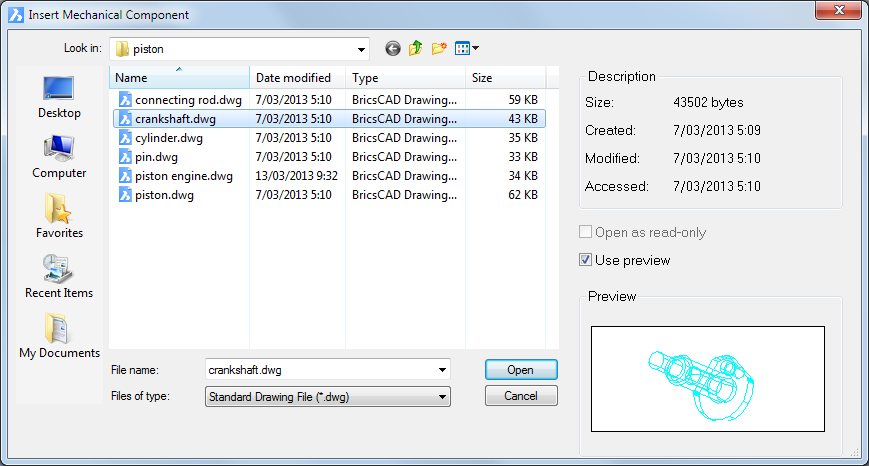
Task: Open the Desktop shortcut in the sidebar
Action: pyautogui.click(x=59, y=98)
